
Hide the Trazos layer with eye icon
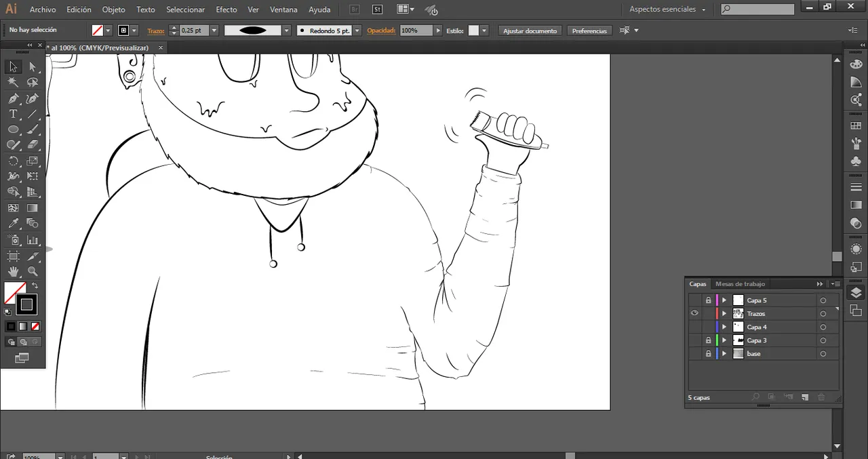694,313
